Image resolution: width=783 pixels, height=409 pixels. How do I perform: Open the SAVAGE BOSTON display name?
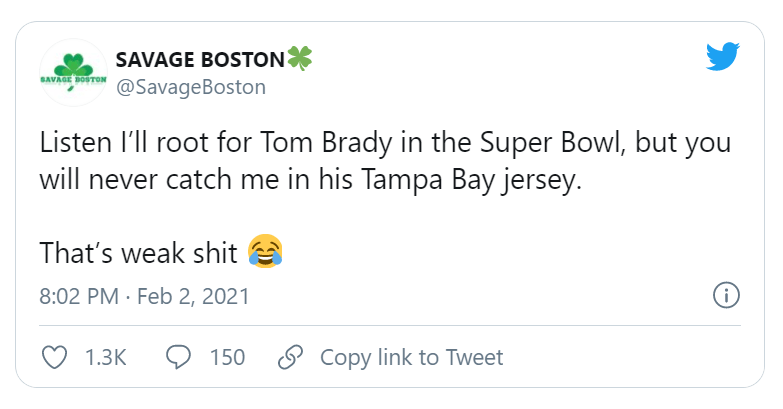pyautogui.click(x=200, y=59)
